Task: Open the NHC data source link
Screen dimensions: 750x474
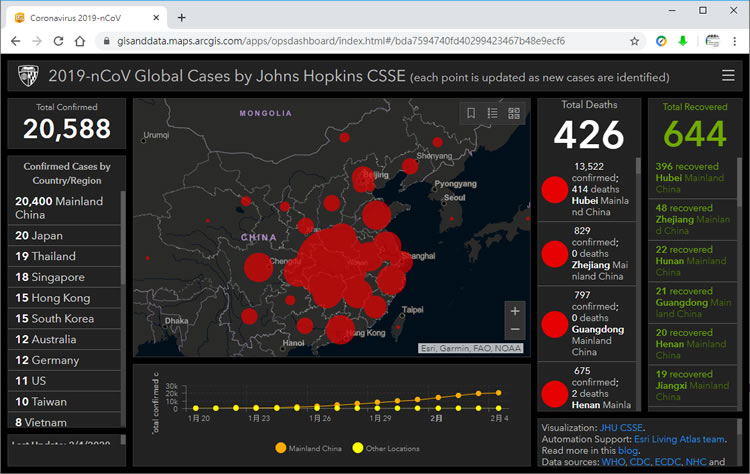Action: (696, 462)
